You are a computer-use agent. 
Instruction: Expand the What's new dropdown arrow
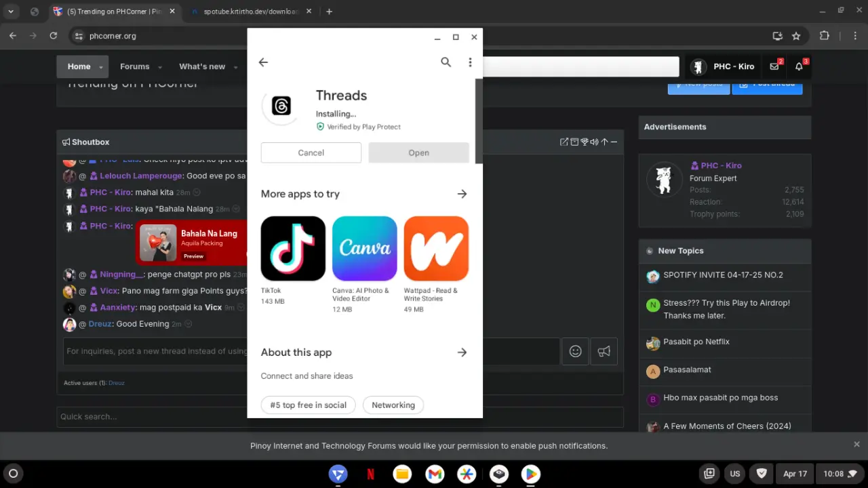(235, 67)
